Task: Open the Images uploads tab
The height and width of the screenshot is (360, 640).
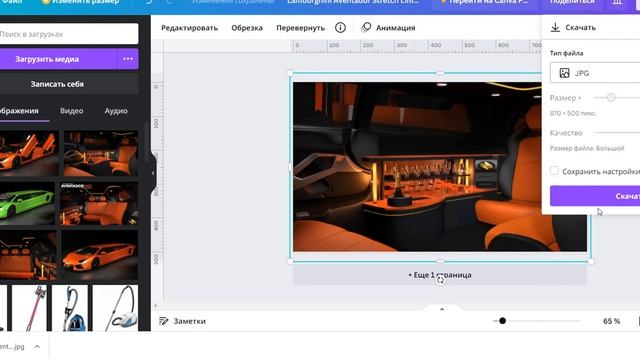Action: 19,111
